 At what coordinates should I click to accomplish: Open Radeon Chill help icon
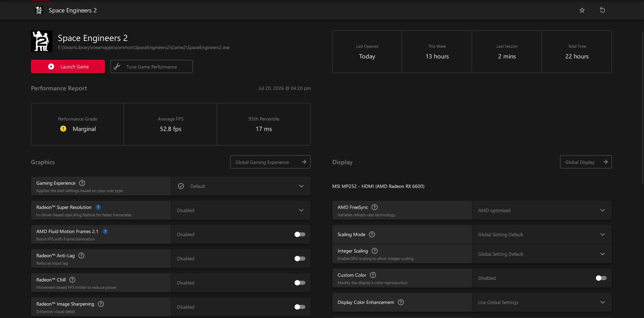[x=72, y=280]
